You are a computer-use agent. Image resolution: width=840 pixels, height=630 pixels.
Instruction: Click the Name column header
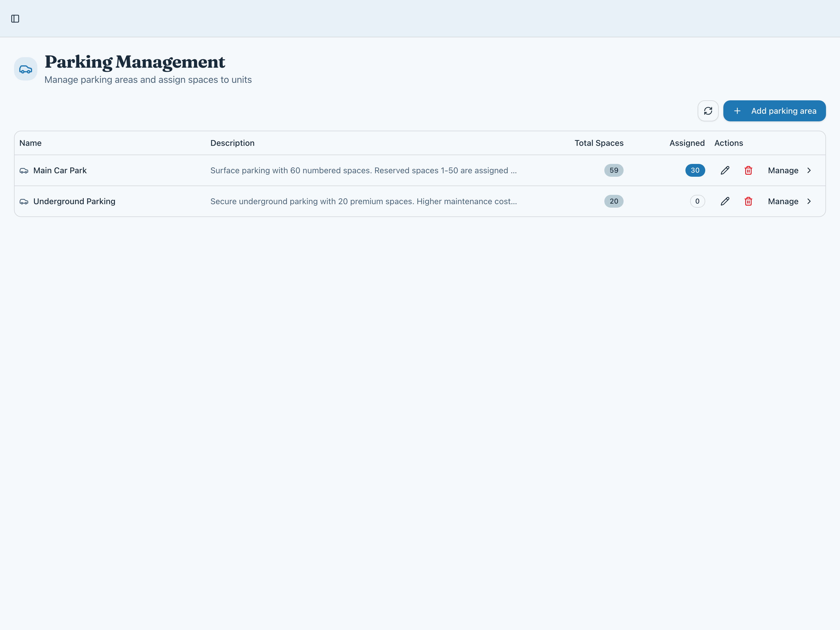[30, 143]
